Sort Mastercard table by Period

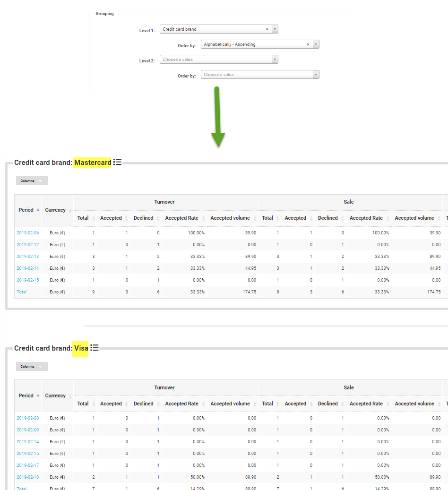(28, 210)
